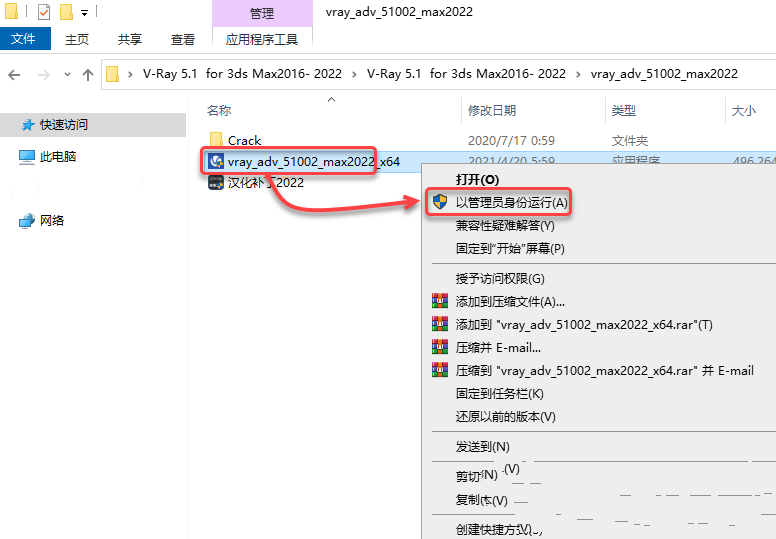Open the recent locations dropdown arrow
The width and height of the screenshot is (776, 539).
point(67,75)
